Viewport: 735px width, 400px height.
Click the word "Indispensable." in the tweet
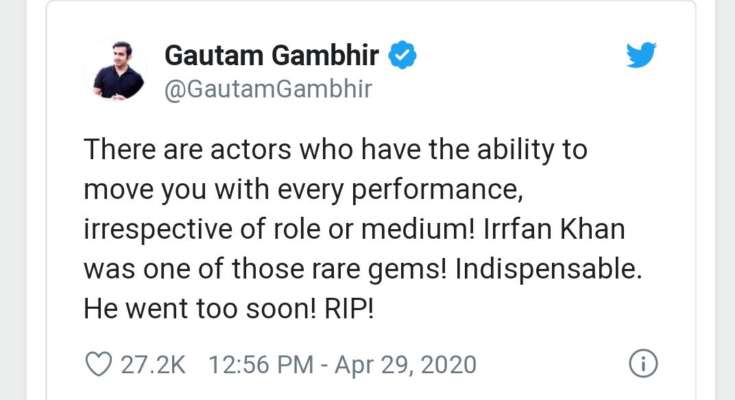[548, 270]
